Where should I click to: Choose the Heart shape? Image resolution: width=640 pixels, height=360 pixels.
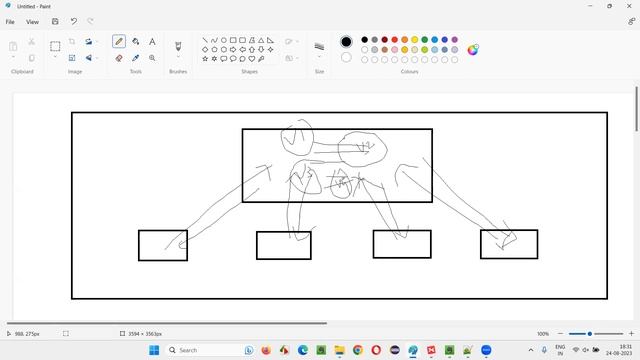(x=252, y=59)
